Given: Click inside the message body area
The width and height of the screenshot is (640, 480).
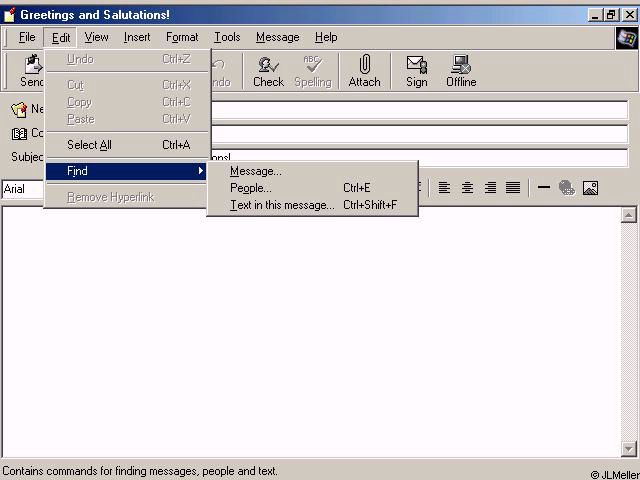Looking at the screenshot, I should 311,332.
